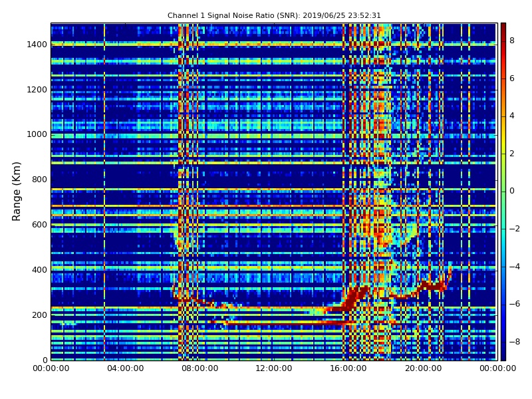
Task: Click the 400 range tick label
Action: point(39,270)
